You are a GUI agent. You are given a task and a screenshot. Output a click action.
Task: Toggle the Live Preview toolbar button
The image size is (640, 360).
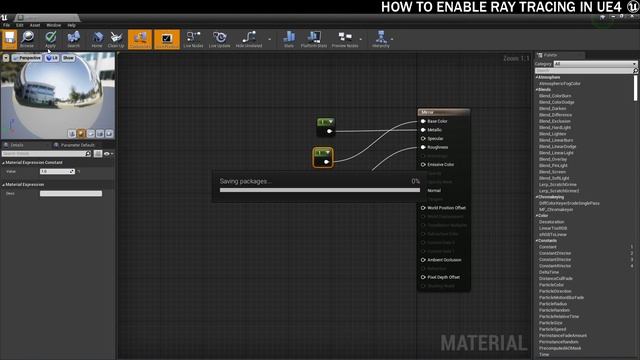pyautogui.click(x=167, y=39)
